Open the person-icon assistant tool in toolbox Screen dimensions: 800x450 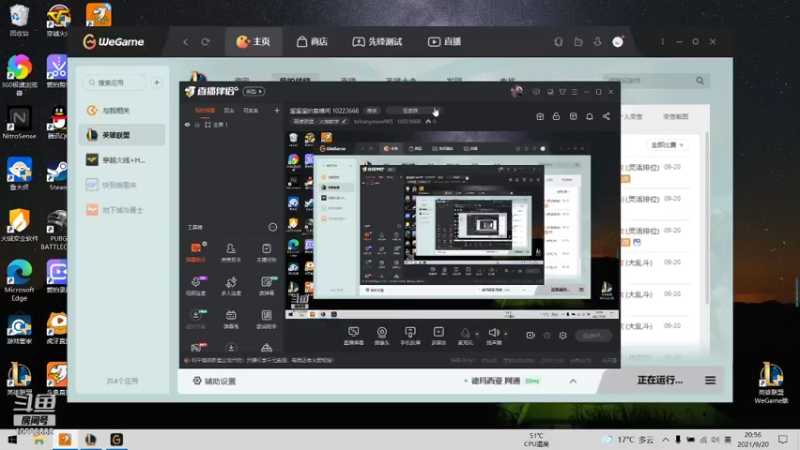click(x=231, y=252)
